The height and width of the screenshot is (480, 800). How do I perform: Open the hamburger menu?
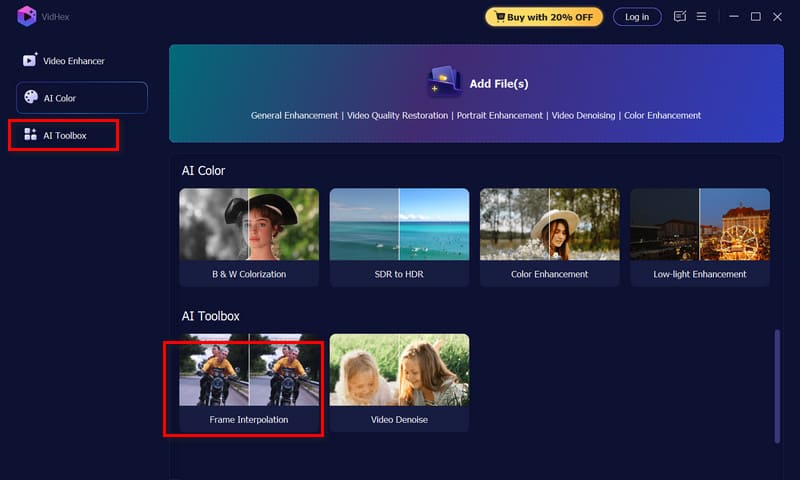702,17
